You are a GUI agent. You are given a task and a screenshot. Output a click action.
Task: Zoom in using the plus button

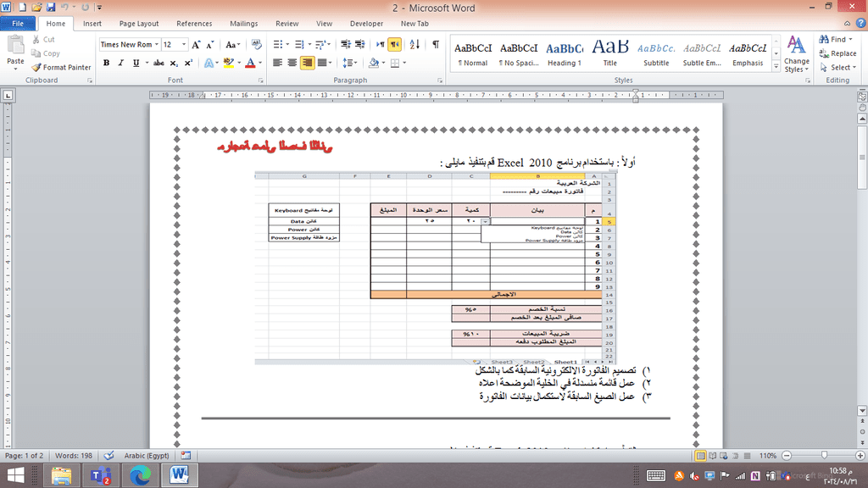coord(860,455)
